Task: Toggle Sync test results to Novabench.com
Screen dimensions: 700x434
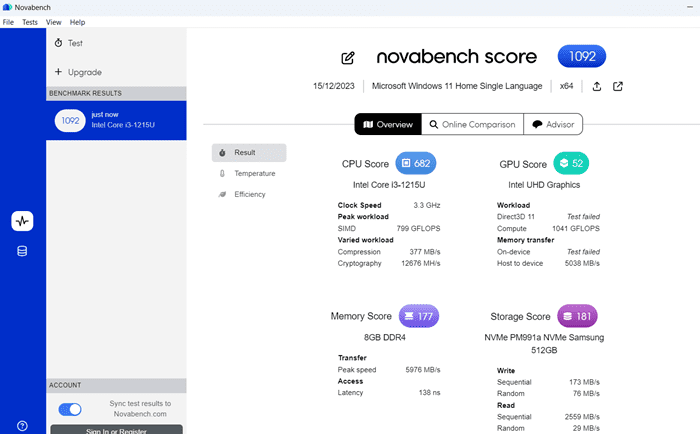Action: pos(70,409)
